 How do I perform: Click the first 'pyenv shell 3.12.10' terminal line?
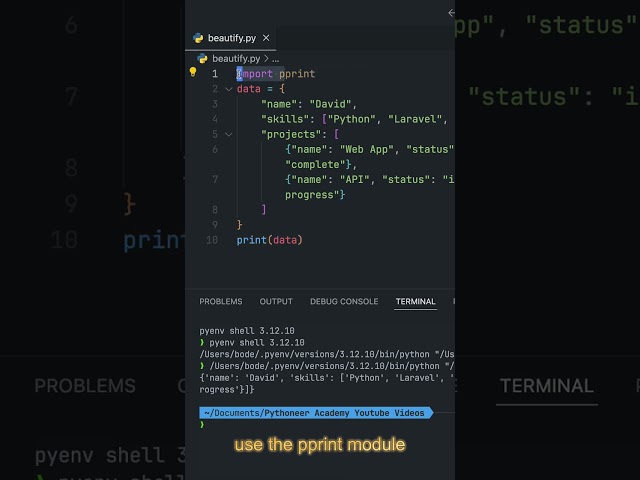pos(247,331)
